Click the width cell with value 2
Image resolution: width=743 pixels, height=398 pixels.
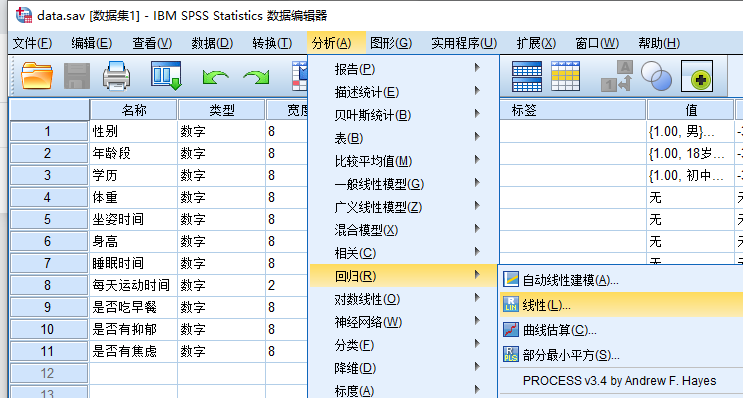[287, 285]
